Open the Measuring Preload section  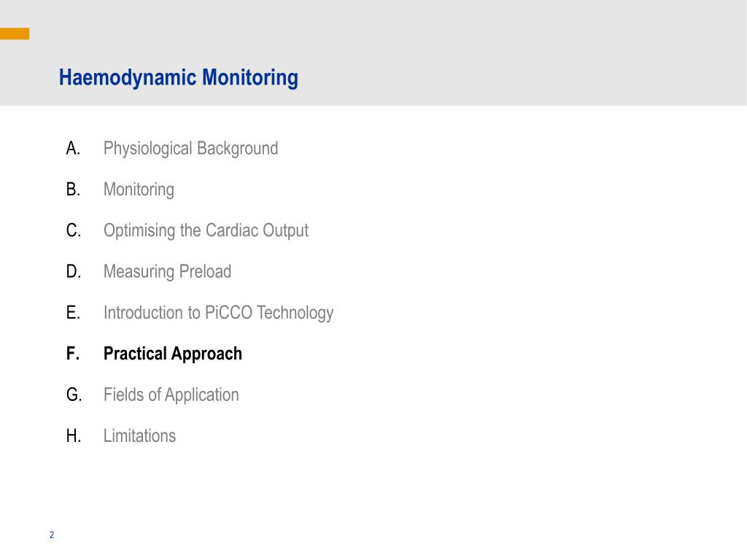[167, 272]
